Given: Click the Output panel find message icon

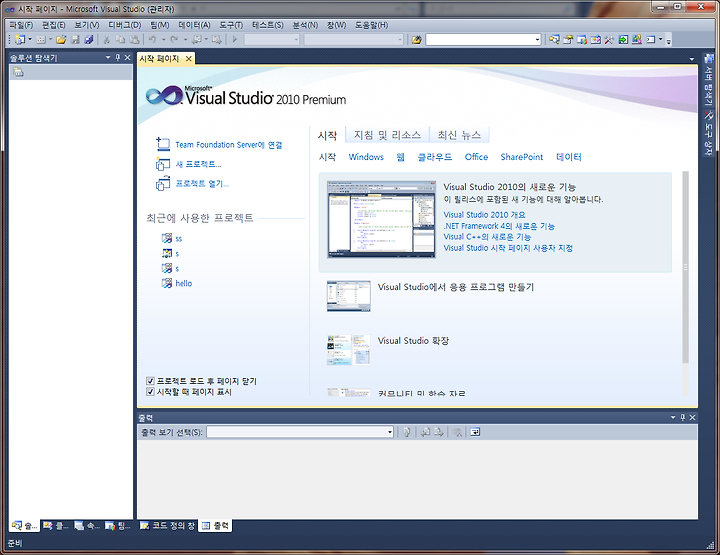Looking at the screenshot, I should (x=406, y=432).
